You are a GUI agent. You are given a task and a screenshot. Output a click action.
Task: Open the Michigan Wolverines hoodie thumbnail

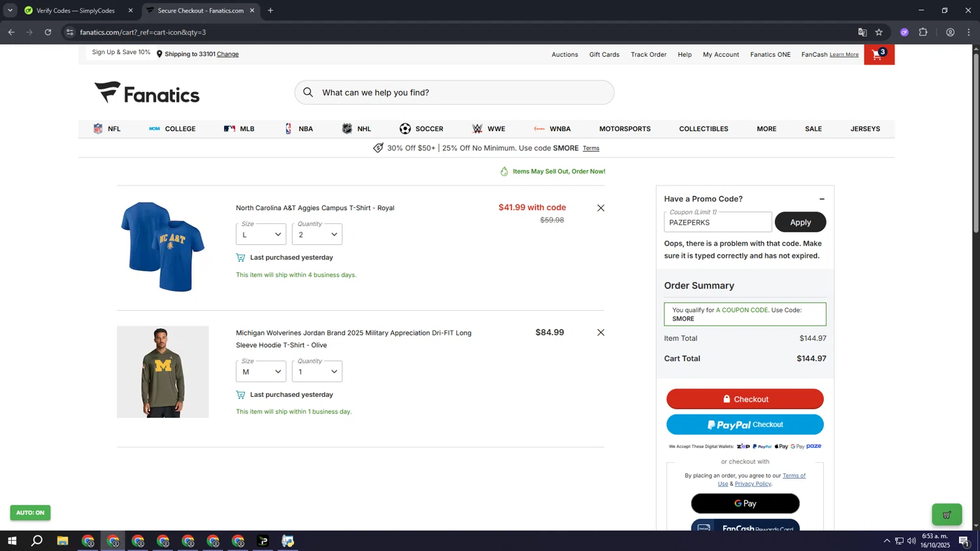click(x=163, y=372)
